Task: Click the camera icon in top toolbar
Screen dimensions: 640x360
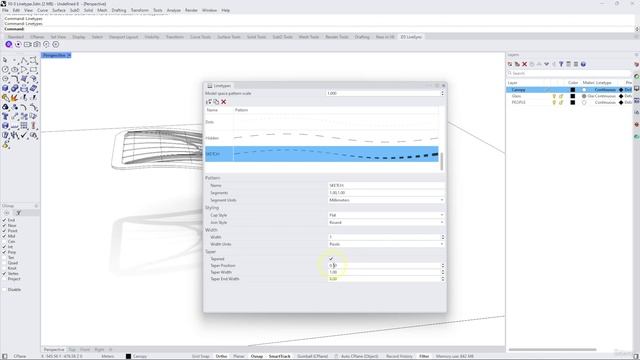Action: pos(37,44)
